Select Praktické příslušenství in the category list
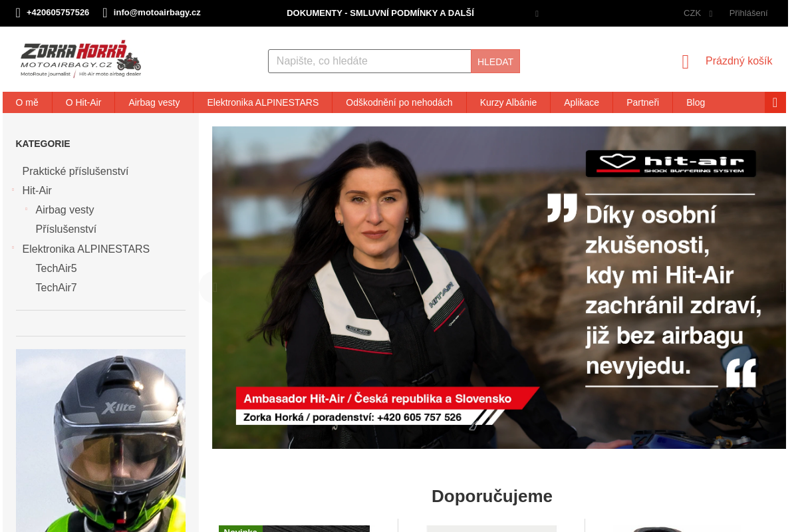The width and height of the screenshot is (798, 532). 75,171
